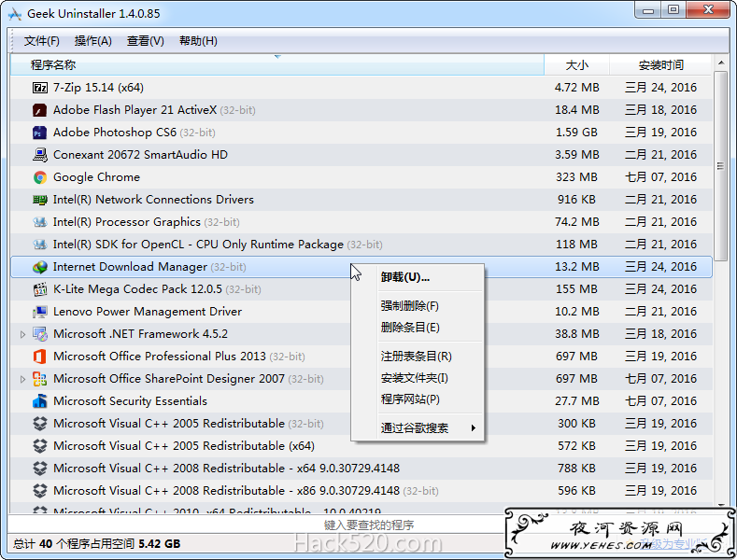Select the Adobe Photoshop CS6 row text
Viewport: 737px width, 560px height.
[x=115, y=133]
